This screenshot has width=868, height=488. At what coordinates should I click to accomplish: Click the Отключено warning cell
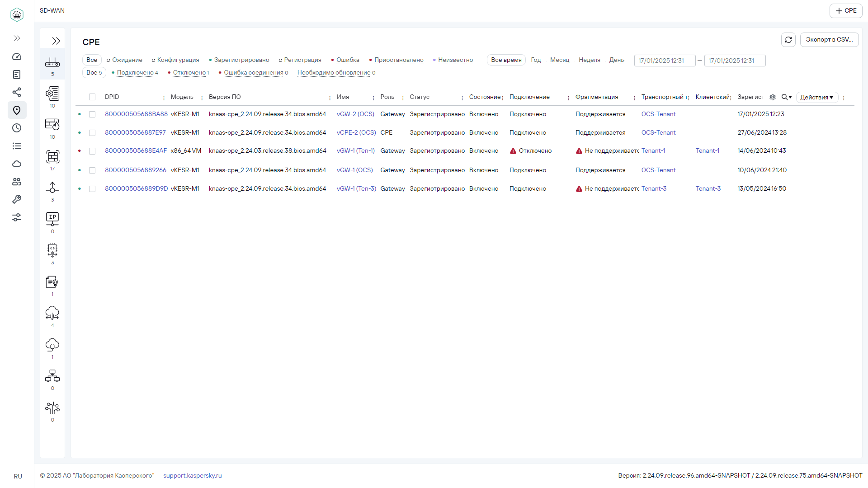[x=531, y=151]
